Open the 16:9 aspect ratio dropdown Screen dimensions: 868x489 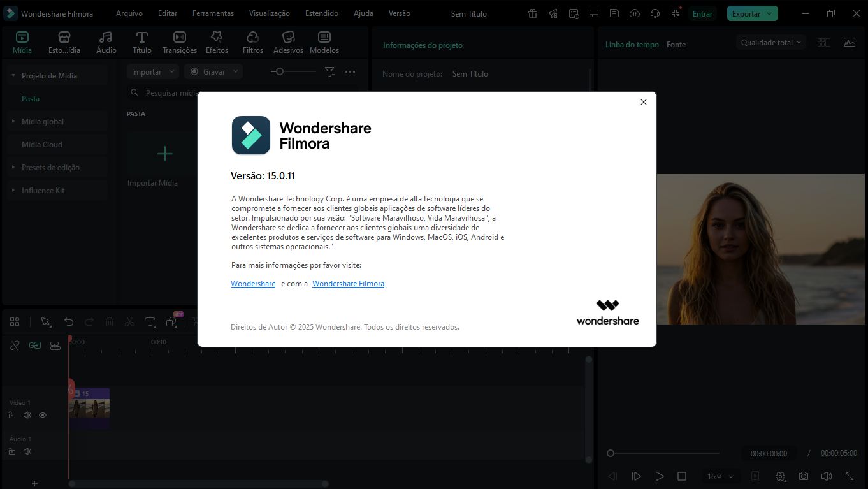(720, 476)
